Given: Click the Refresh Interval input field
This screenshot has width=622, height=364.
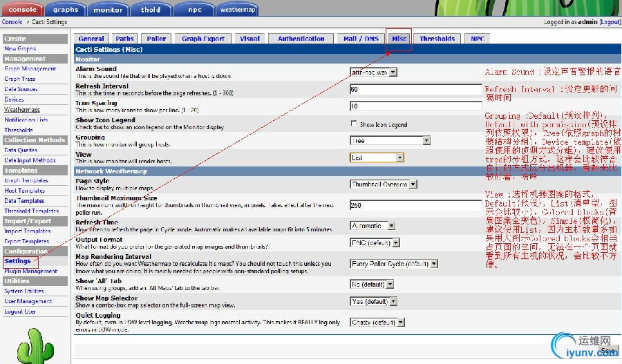Looking at the screenshot, I should [416, 89].
